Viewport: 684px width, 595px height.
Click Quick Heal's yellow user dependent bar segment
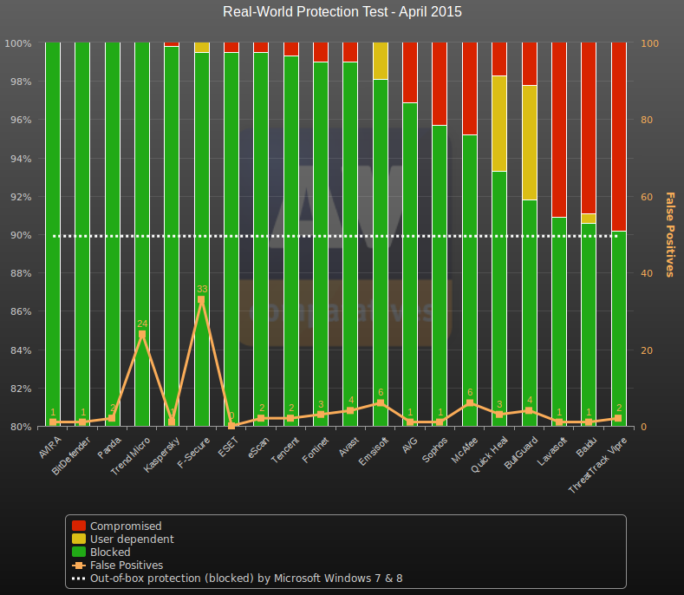(499, 123)
